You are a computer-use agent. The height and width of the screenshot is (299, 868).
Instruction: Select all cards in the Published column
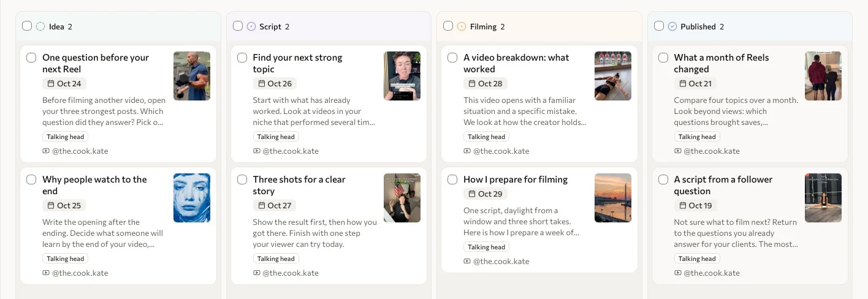click(659, 26)
